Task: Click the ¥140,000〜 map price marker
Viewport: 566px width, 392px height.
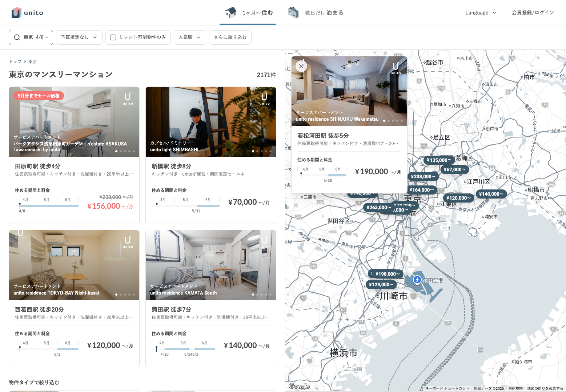Action: click(x=491, y=194)
